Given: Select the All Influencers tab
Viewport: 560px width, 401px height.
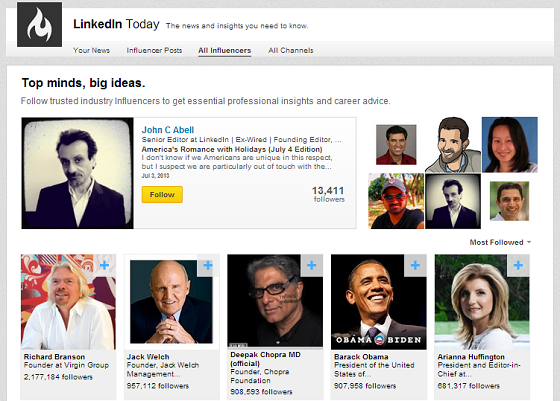Looking at the screenshot, I should [225, 50].
